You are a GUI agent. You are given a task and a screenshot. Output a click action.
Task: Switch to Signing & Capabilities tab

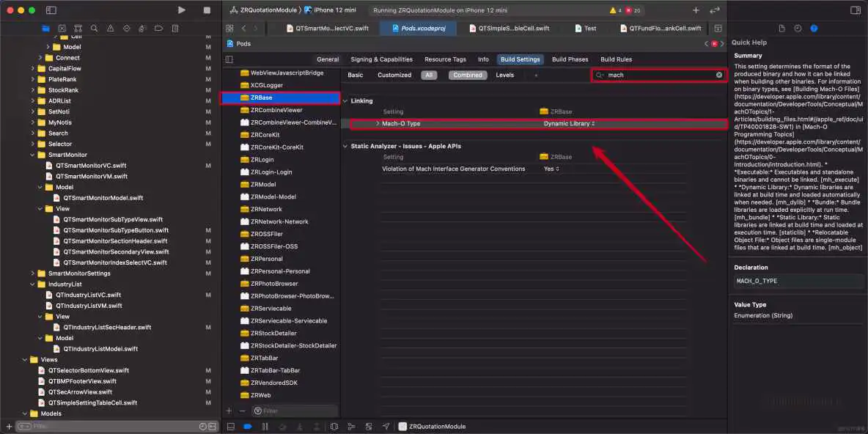pos(381,59)
